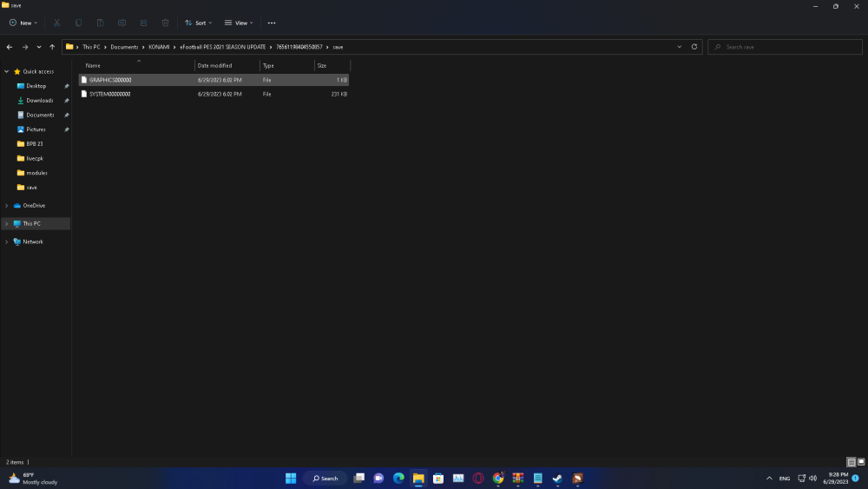Select the SYSTEM00000000 file
The width and height of the screenshot is (868, 489).
click(x=110, y=94)
